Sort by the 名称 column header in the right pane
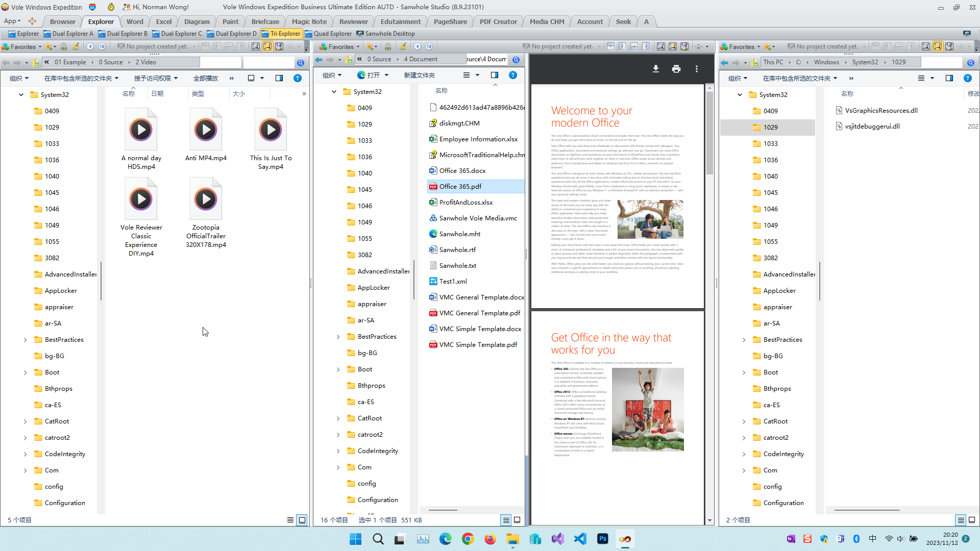This screenshot has width=980, height=551. pos(847,93)
